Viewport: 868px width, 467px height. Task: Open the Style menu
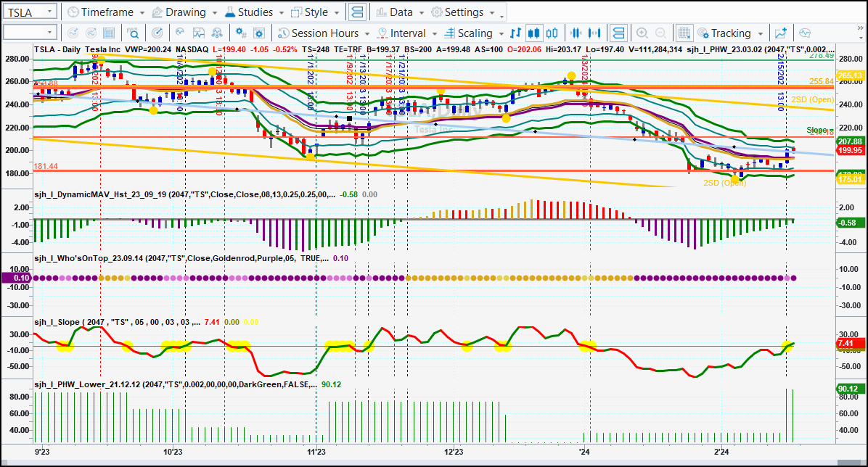pyautogui.click(x=315, y=12)
